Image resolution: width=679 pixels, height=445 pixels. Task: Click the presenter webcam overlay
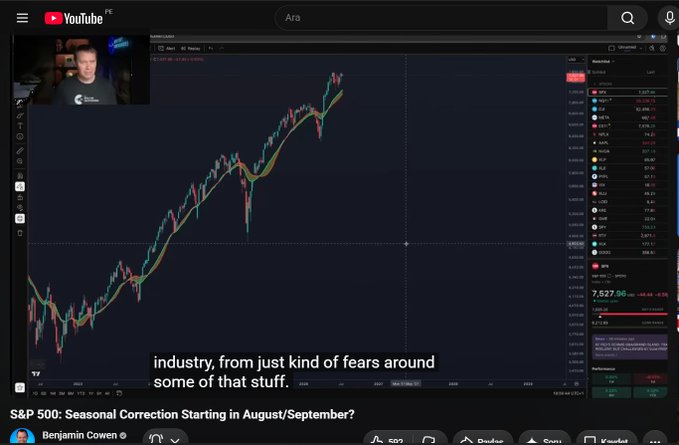pos(81,70)
